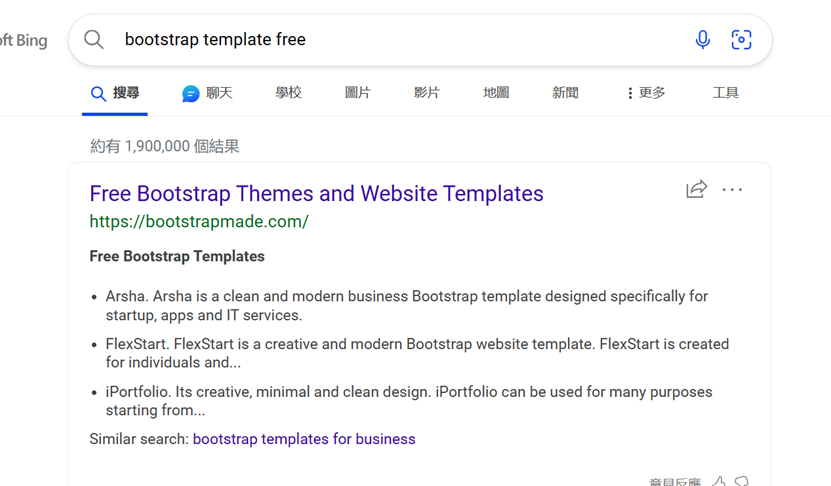This screenshot has height=486, width=831.
Task: Click the 約有 1,900,000 個結果 count text
Action: click(x=165, y=146)
